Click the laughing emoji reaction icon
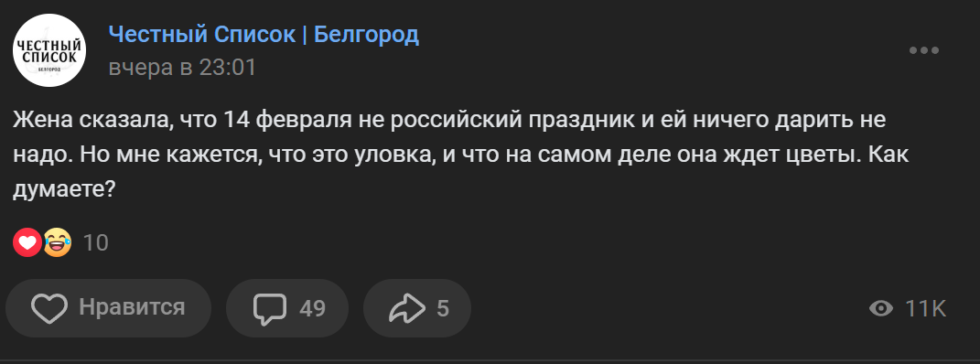The image size is (980, 364). tap(58, 242)
